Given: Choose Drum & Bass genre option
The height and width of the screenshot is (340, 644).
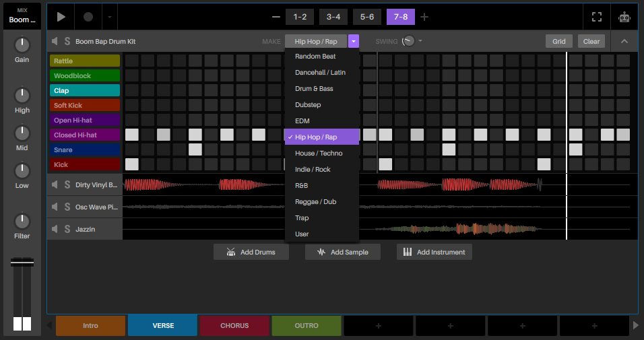Looking at the screenshot, I should pyautogui.click(x=314, y=89).
